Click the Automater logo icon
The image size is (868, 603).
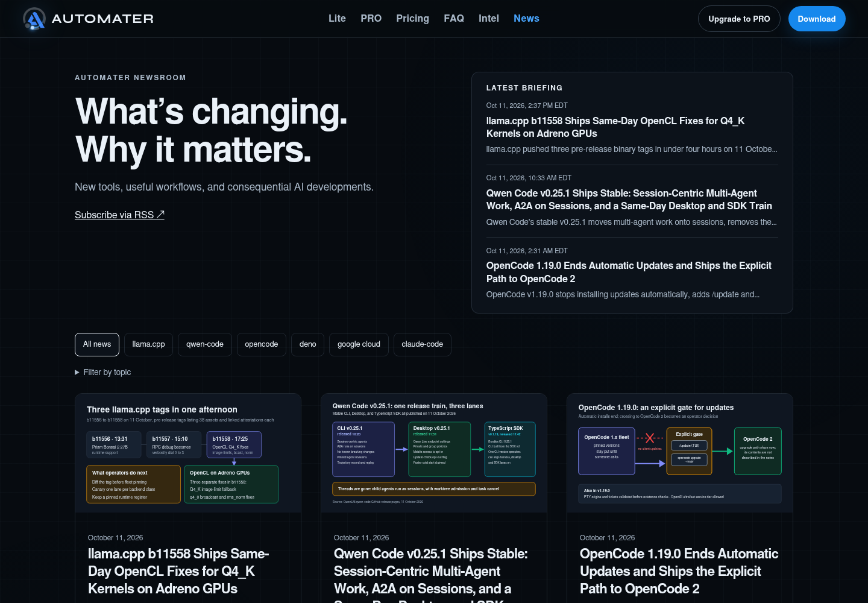(34, 19)
